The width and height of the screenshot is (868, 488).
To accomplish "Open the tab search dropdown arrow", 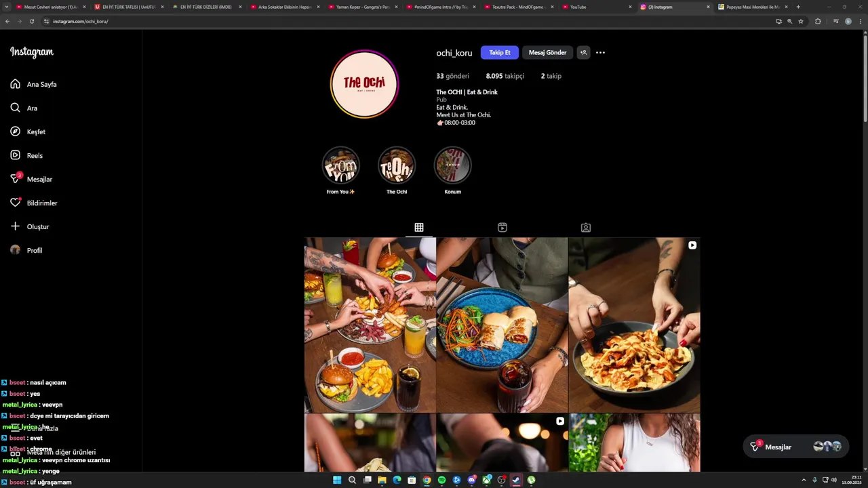I will [7, 7].
